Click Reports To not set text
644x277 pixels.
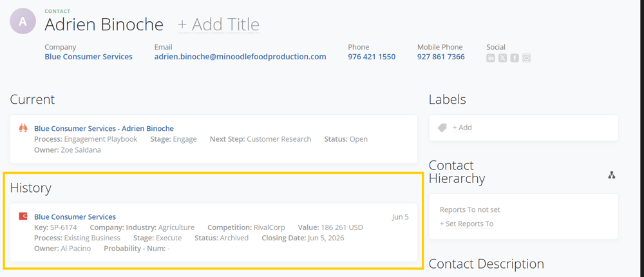(470, 209)
